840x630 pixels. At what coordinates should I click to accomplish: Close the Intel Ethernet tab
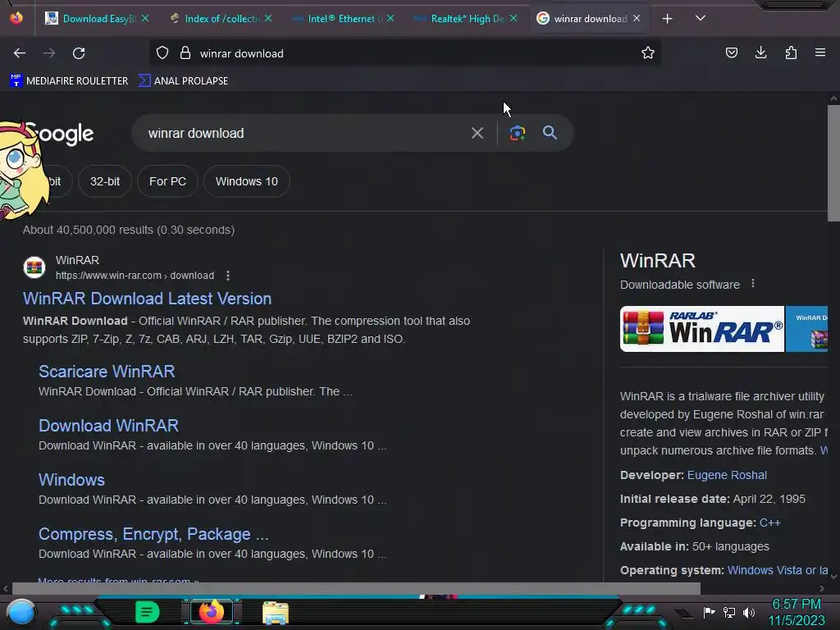(390, 18)
